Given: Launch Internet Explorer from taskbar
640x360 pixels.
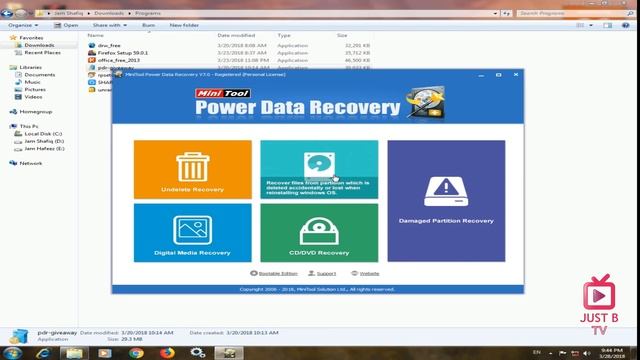Looking at the screenshot, I should [x=43, y=353].
